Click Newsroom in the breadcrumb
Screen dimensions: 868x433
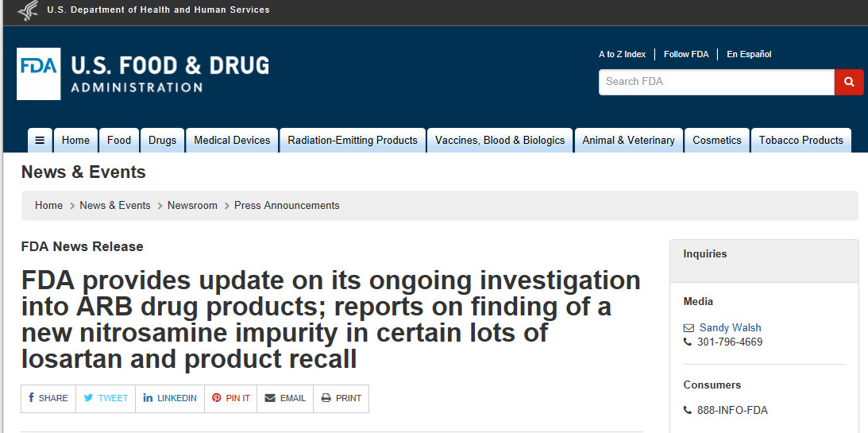[192, 205]
